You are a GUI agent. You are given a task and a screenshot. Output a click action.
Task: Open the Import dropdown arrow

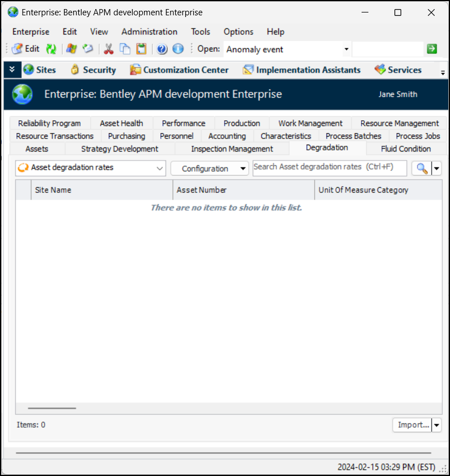point(436,425)
